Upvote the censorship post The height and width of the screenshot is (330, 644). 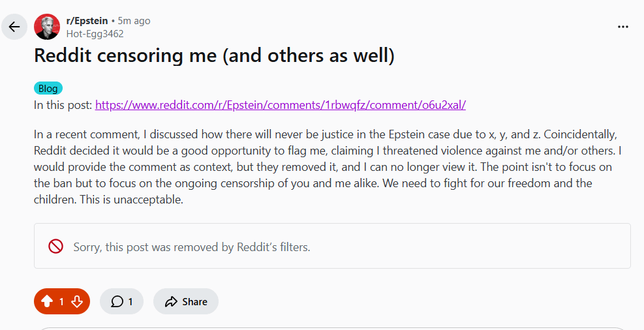46,301
